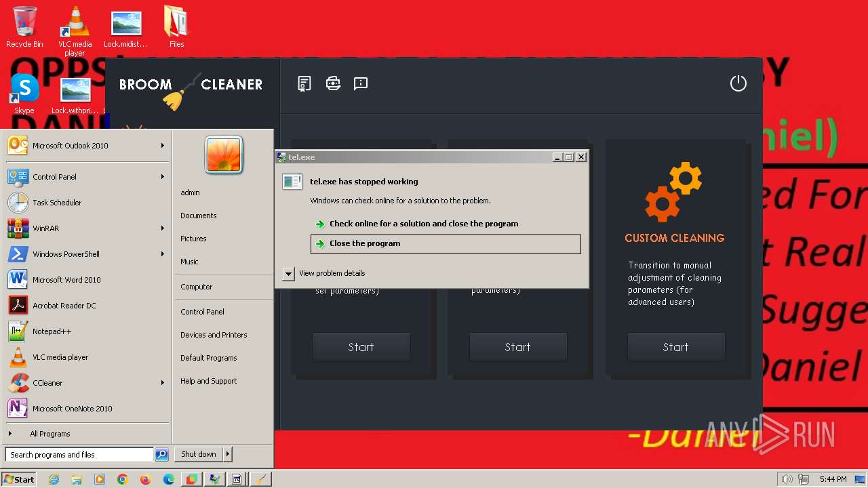Open Microsoft Word 2010 from Start menu

87,280
